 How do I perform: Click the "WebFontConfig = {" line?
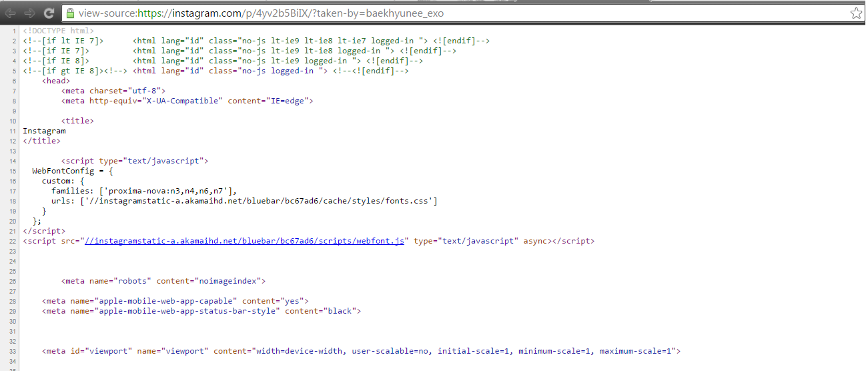[73, 171]
